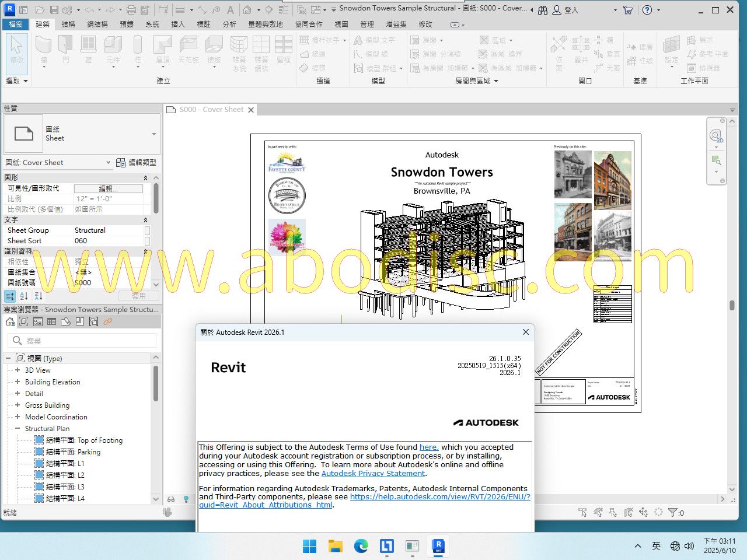The height and width of the screenshot is (560, 747).
Task: Switch to the 管理 Manage ribbon tab
Action: (x=367, y=24)
